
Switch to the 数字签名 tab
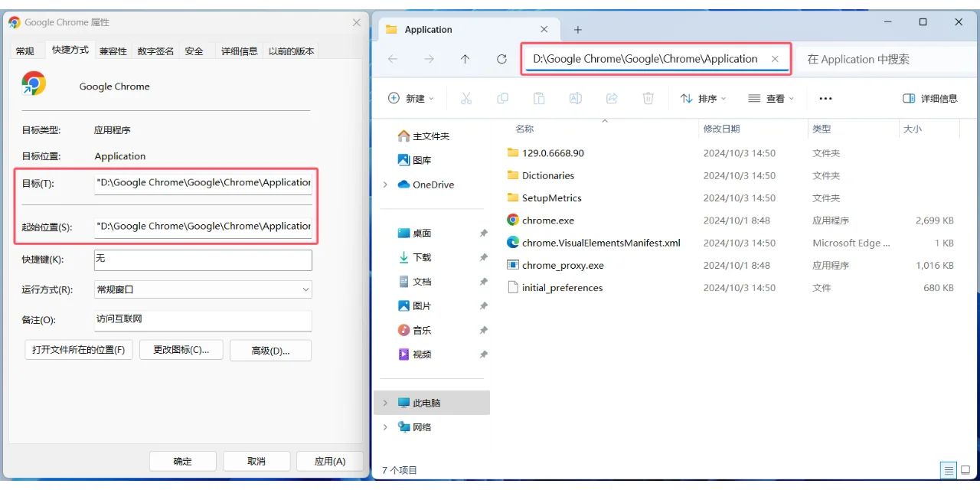point(155,51)
